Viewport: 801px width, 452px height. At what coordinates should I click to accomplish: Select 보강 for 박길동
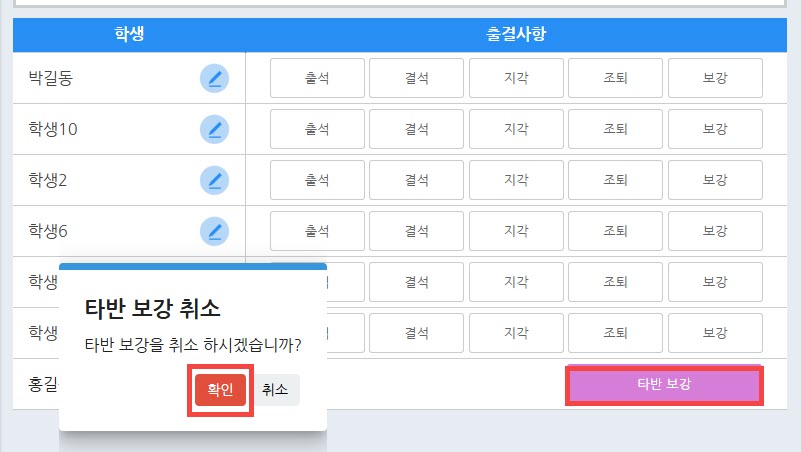(x=715, y=78)
